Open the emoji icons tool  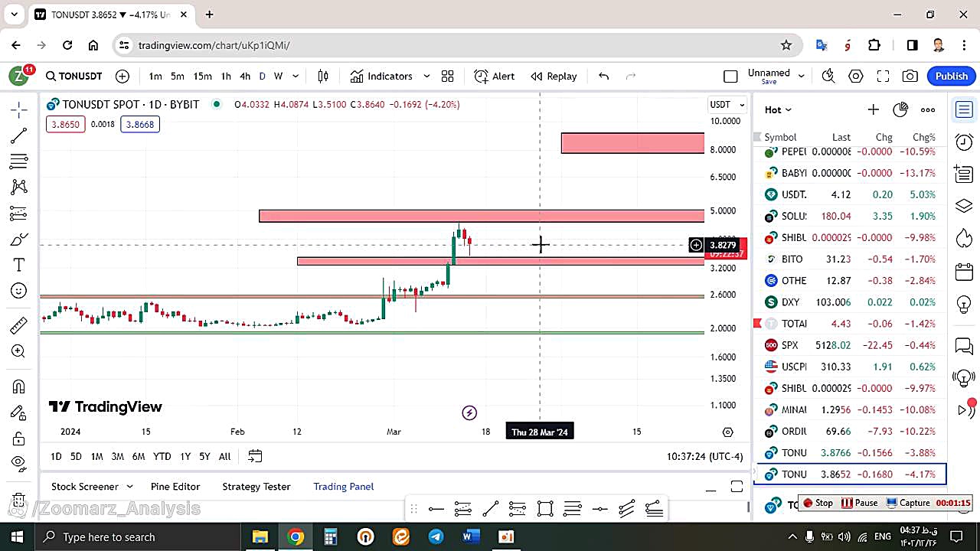19,291
